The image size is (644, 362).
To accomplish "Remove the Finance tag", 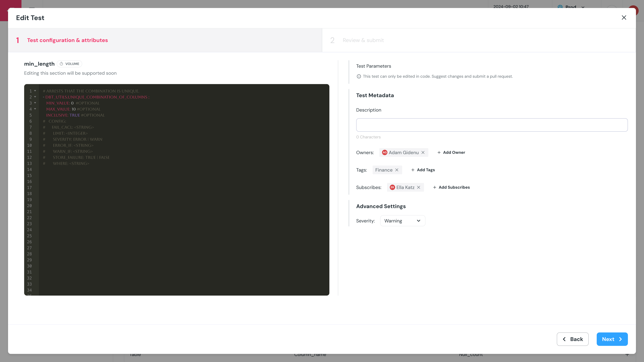I will 397,170.
